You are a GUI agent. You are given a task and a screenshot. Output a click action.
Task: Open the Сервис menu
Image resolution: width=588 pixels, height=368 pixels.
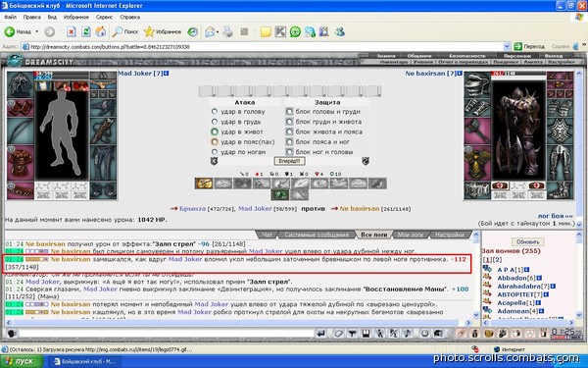pyautogui.click(x=104, y=17)
